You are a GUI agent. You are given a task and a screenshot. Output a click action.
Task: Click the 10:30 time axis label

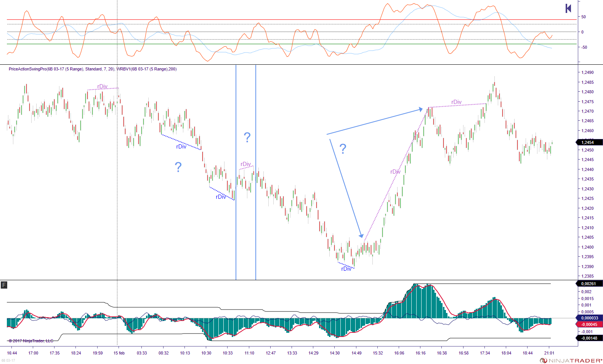click(x=206, y=353)
